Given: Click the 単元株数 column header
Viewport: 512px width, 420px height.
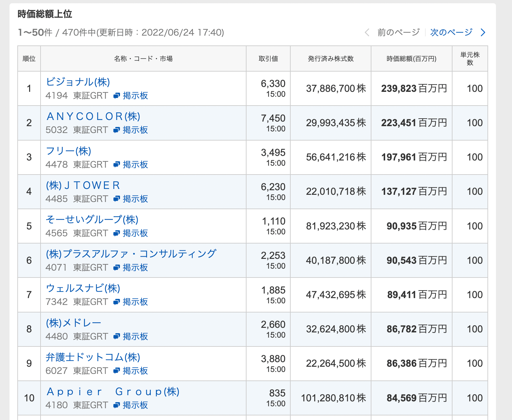Looking at the screenshot, I should coord(470,59).
